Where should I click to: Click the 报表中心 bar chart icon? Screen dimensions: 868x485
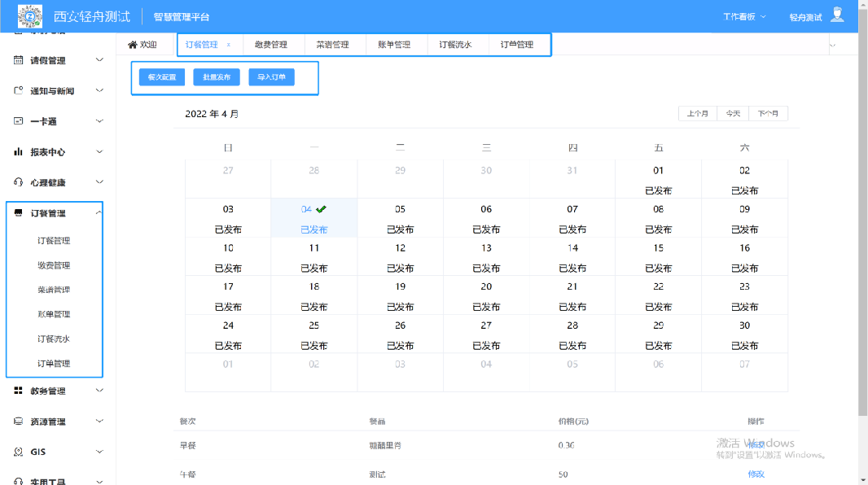tap(18, 151)
